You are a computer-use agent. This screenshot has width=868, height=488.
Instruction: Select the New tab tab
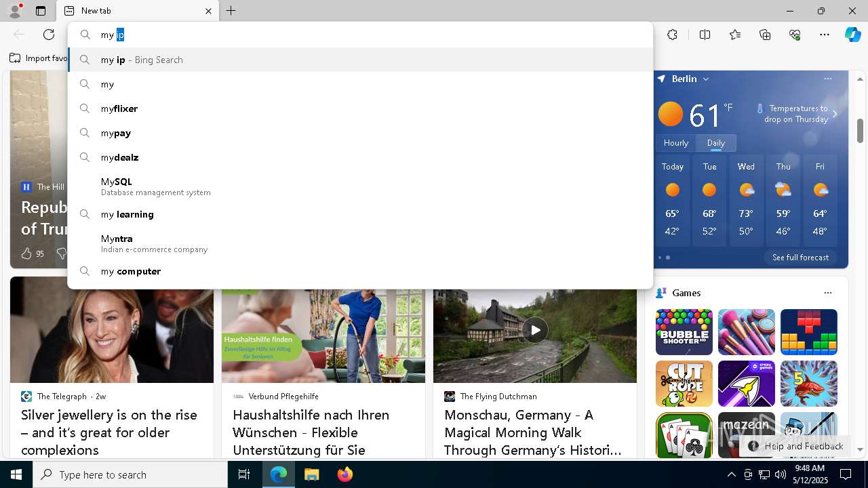point(138,11)
